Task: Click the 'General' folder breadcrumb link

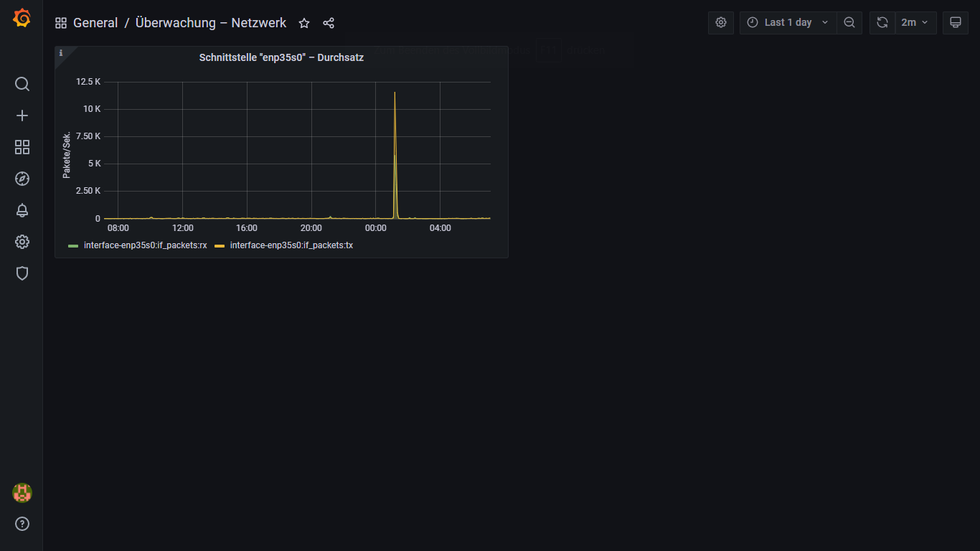Action: click(95, 23)
